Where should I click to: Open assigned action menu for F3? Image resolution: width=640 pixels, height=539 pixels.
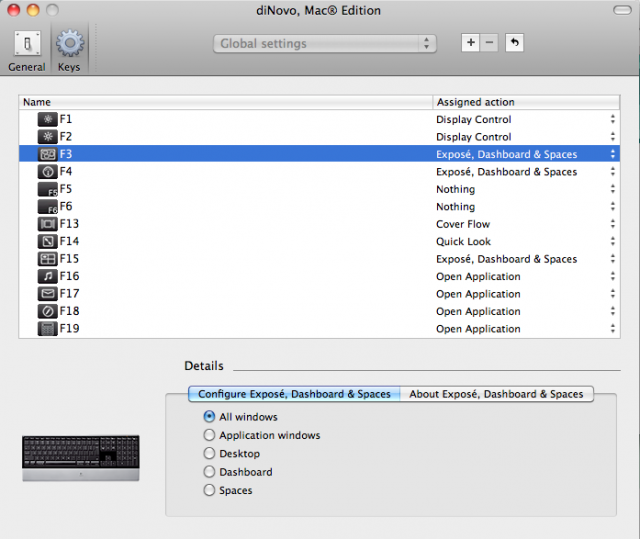pos(612,154)
